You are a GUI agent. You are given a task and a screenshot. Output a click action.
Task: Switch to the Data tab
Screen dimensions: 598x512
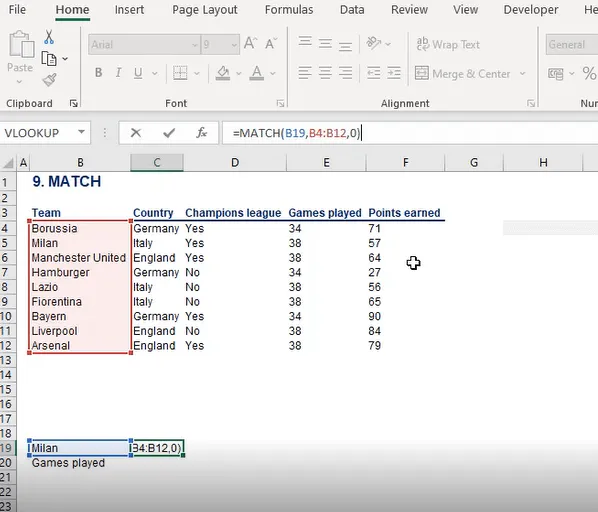coord(352,10)
